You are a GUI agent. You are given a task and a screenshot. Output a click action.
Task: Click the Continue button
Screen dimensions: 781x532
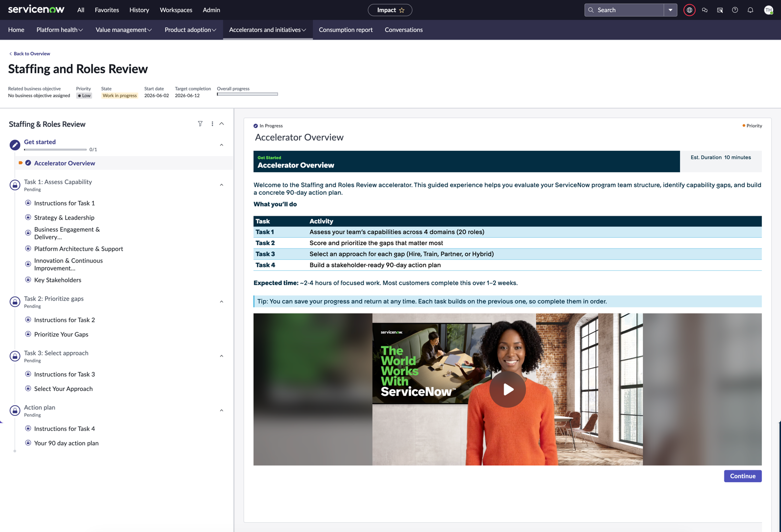click(742, 476)
